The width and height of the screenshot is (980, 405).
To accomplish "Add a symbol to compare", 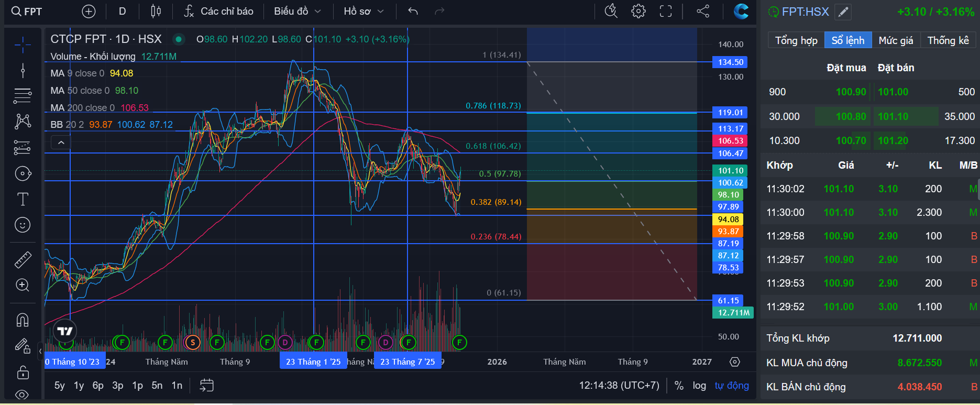I will pos(89,12).
